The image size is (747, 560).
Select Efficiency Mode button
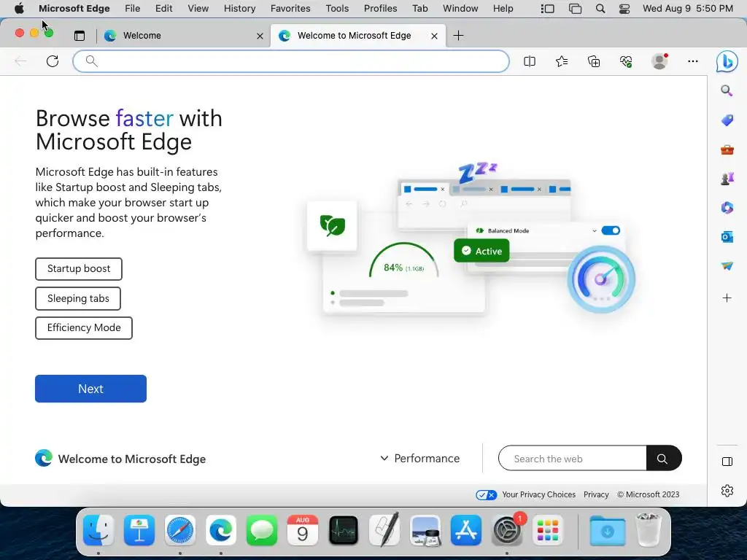point(84,328)
